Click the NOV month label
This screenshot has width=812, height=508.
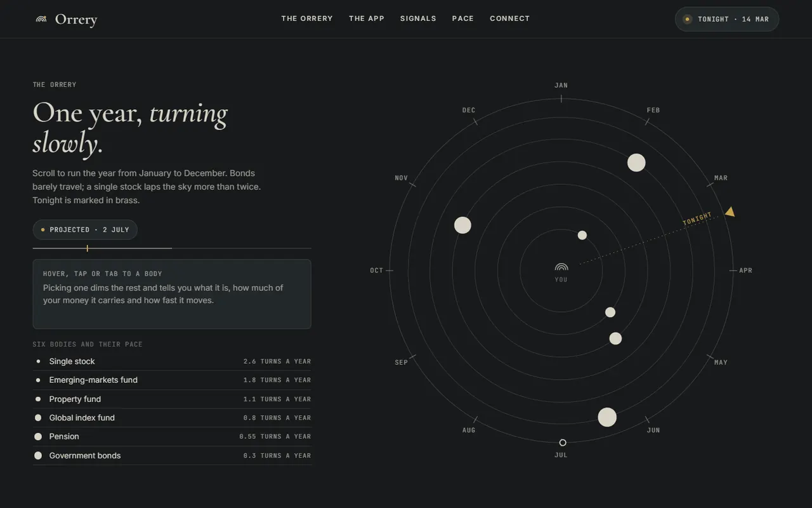click(x=402, y=178)
